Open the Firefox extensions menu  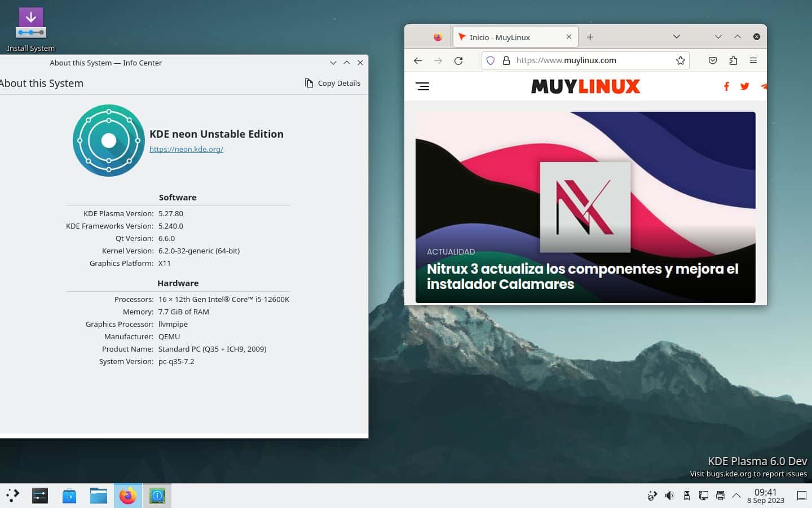point(733,60)
